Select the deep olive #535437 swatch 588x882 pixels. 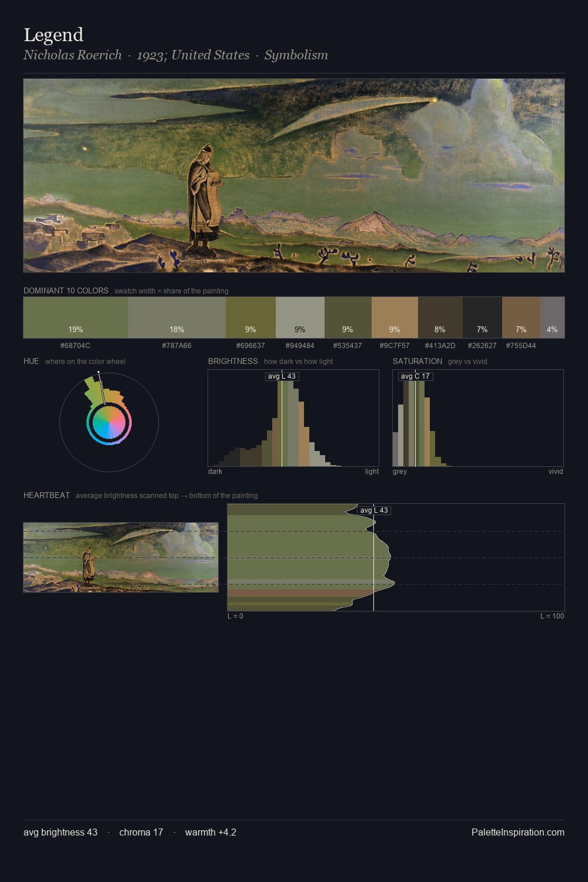(348, 318)
